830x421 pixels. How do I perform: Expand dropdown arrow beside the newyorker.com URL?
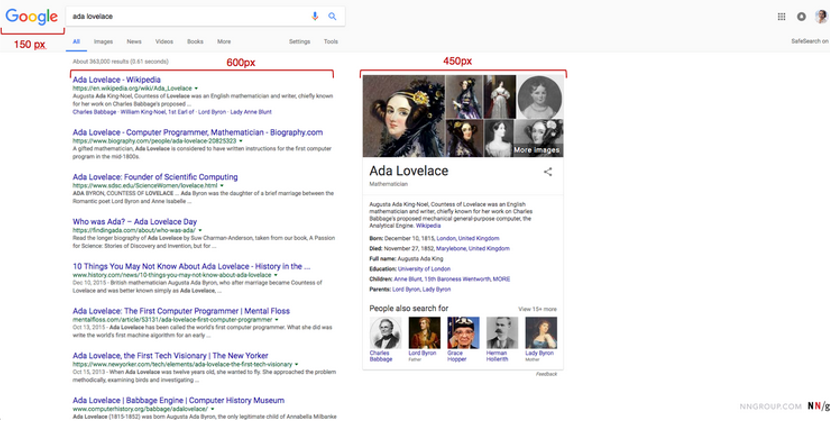click(x=297, y=364)
